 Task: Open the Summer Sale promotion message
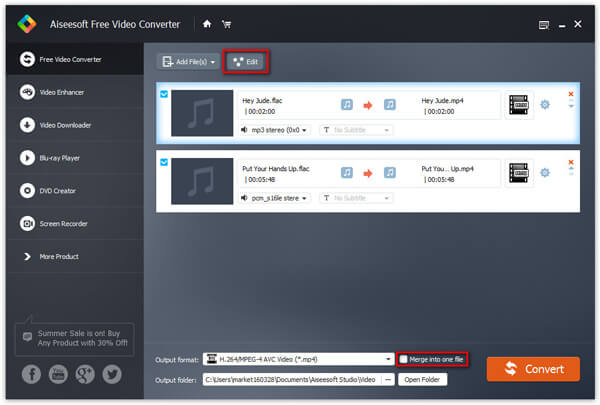(75, 339)
